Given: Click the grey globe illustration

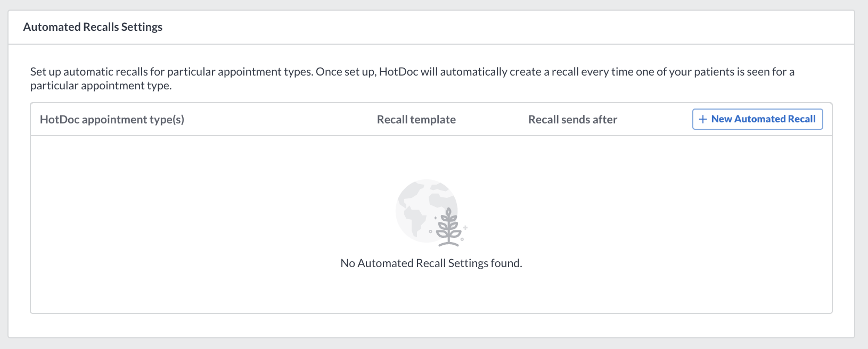Looking at the screenshot, I should [x=426, y=211].
